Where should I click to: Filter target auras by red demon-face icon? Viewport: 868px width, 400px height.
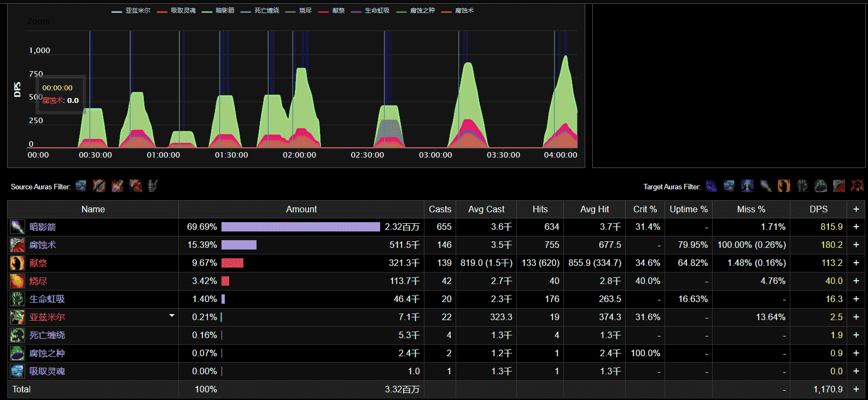[x=857, y=186]
